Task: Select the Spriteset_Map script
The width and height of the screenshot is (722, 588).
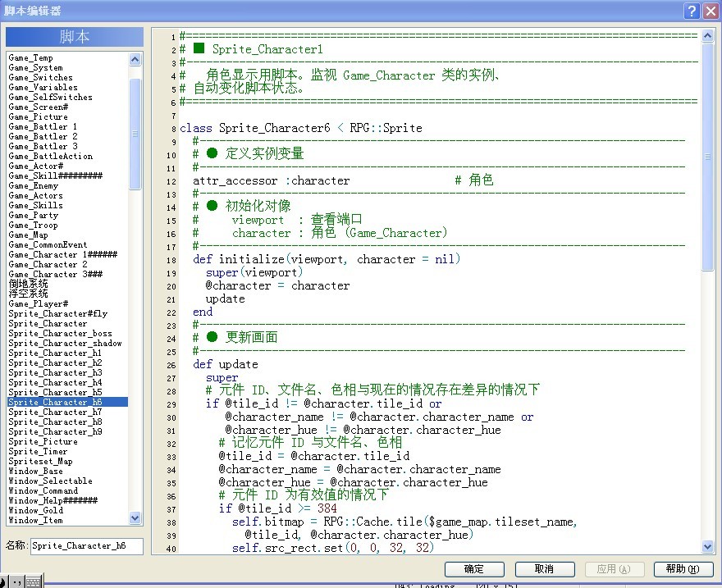Action: point(40,462)
